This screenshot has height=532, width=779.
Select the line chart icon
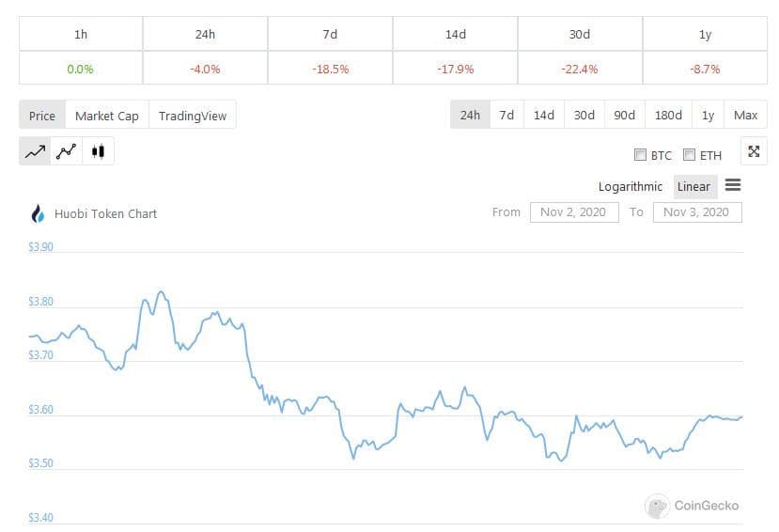coord(36,151)
